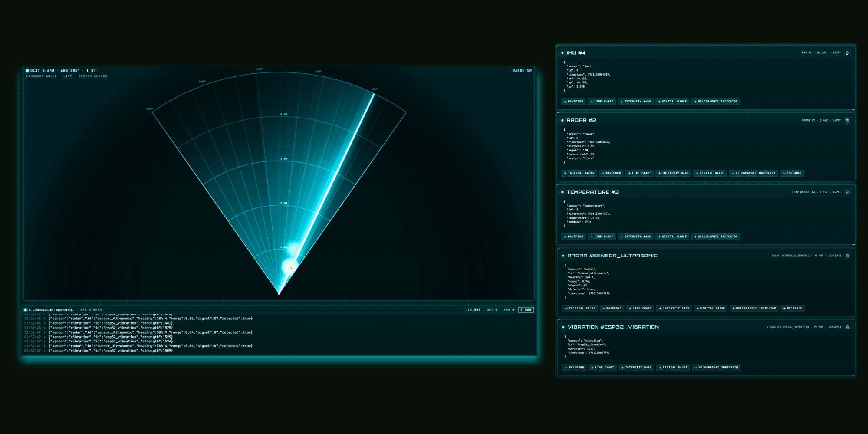
Task: Add Digital Gauge for VIBRATION #ESP32_VIBRATION
Action: (x=673, y=368)
